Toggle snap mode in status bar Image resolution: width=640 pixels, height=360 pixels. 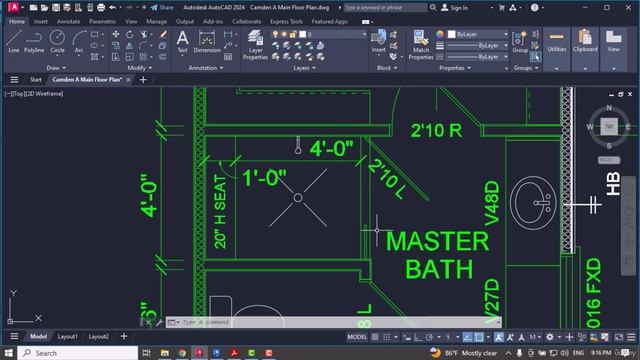pyautogui.click(x=386, y=337)
